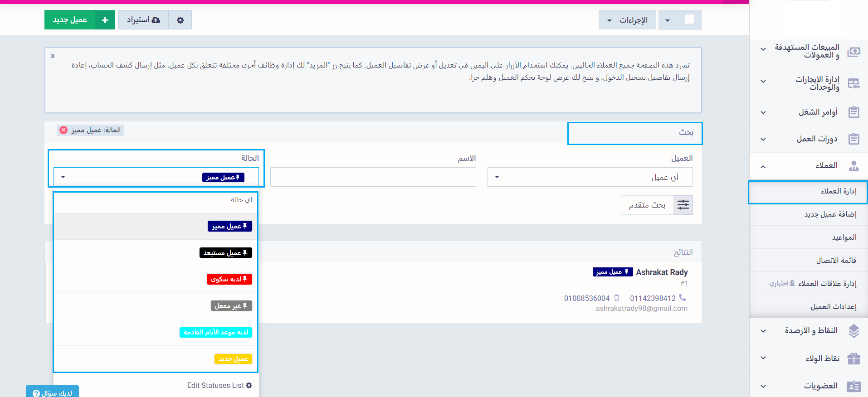Select المواعيد from the sidebar menu
This screenshot has width=868, height=397.
tap(844, 237)
